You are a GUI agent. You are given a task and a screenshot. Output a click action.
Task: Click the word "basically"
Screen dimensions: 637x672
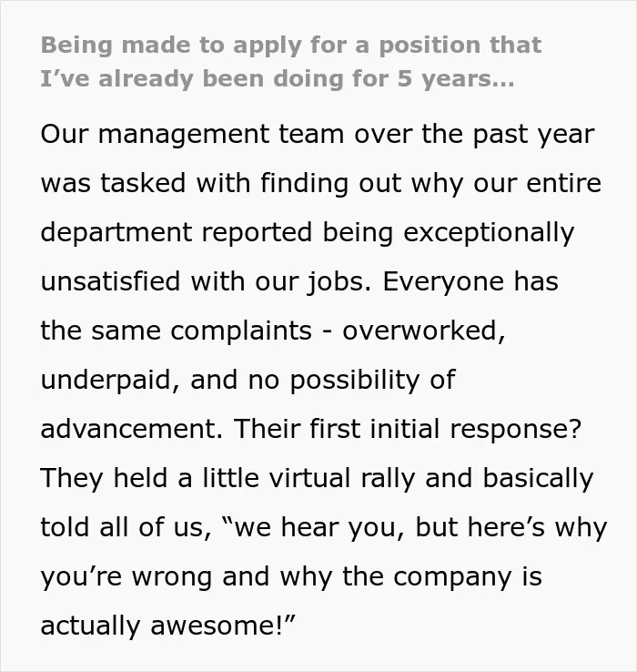(x=538, y=479)
